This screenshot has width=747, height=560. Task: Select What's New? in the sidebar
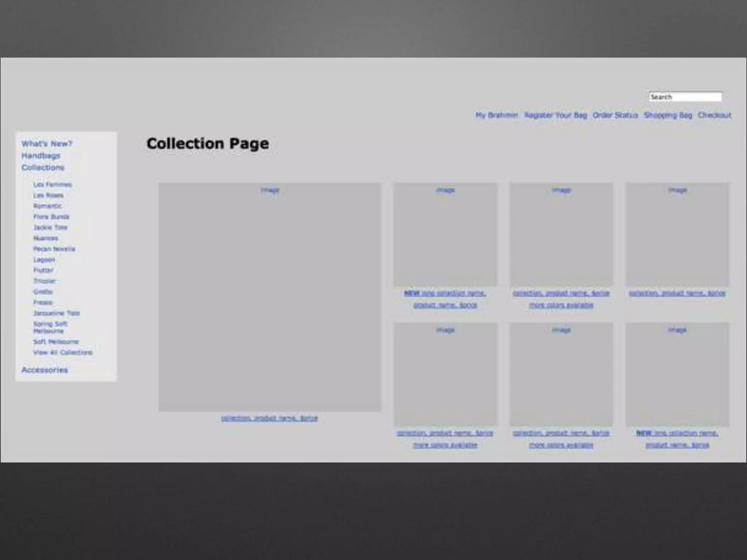47,144
